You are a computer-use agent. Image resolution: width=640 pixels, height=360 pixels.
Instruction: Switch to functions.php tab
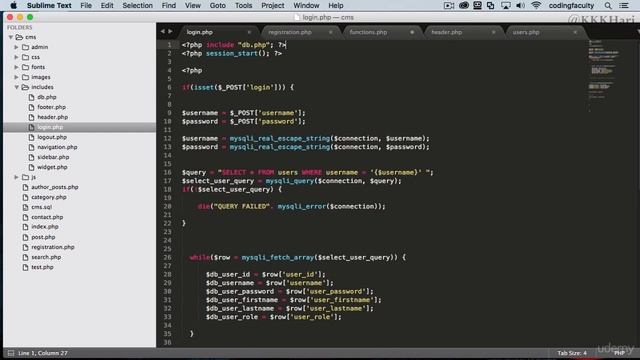pos(368,32)
